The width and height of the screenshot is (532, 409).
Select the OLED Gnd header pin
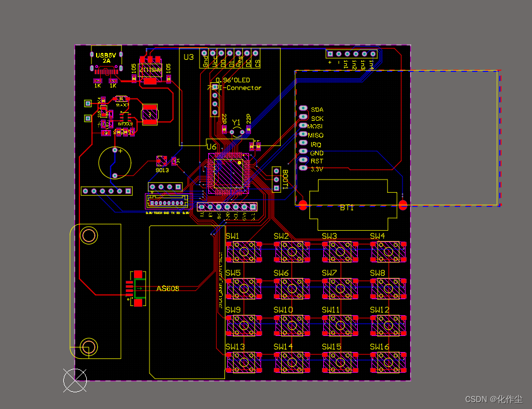204,53
